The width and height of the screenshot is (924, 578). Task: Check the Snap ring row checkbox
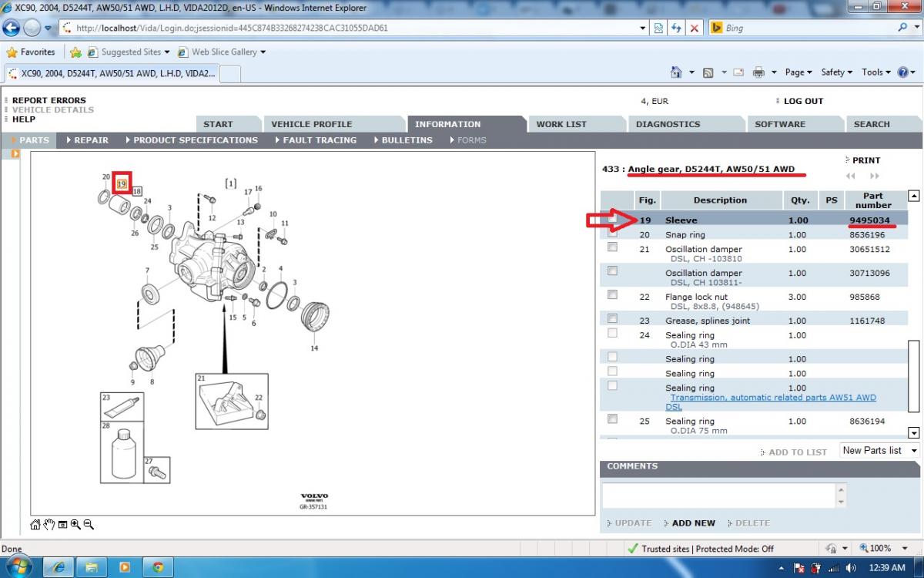coord(612,234)
